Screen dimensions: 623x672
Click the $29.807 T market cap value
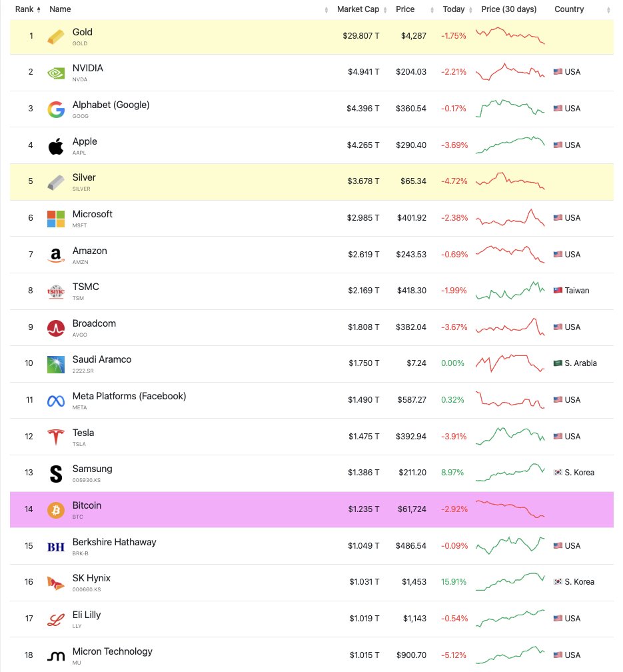(360, 36)
